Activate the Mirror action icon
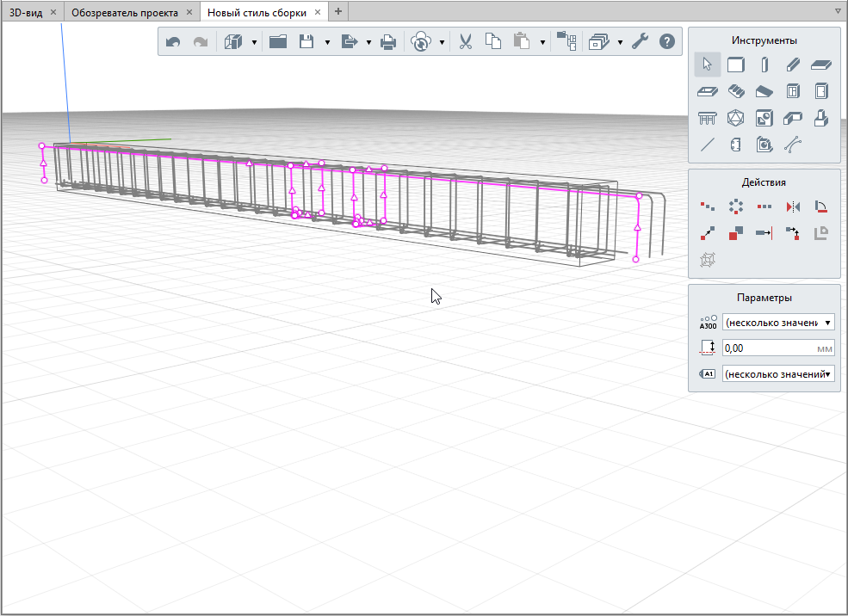The image size is (848, 616). point(793,206)
